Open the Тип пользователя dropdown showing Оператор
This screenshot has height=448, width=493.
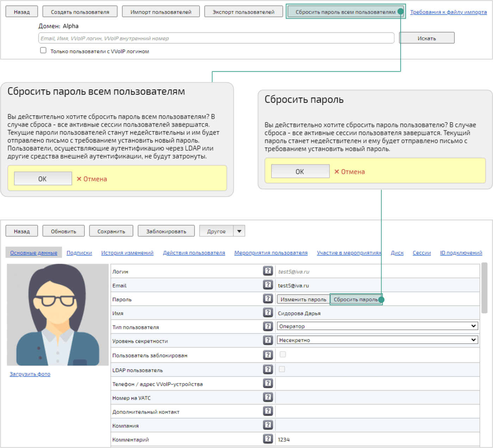point(377,326)
